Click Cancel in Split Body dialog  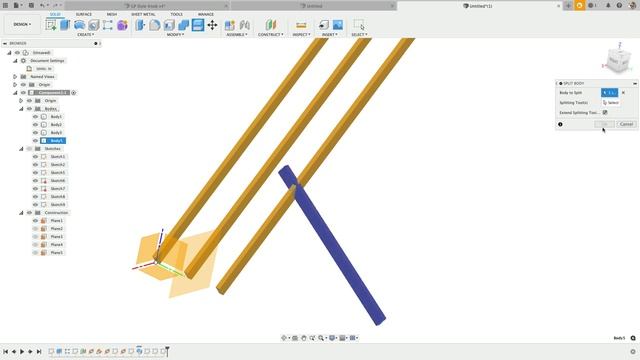pos(626,124)
